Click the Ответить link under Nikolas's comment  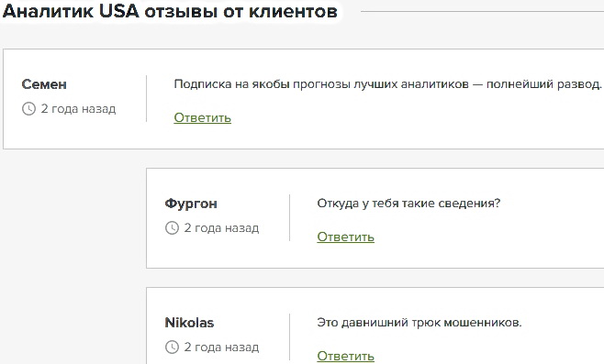click(x=345, y=356)
